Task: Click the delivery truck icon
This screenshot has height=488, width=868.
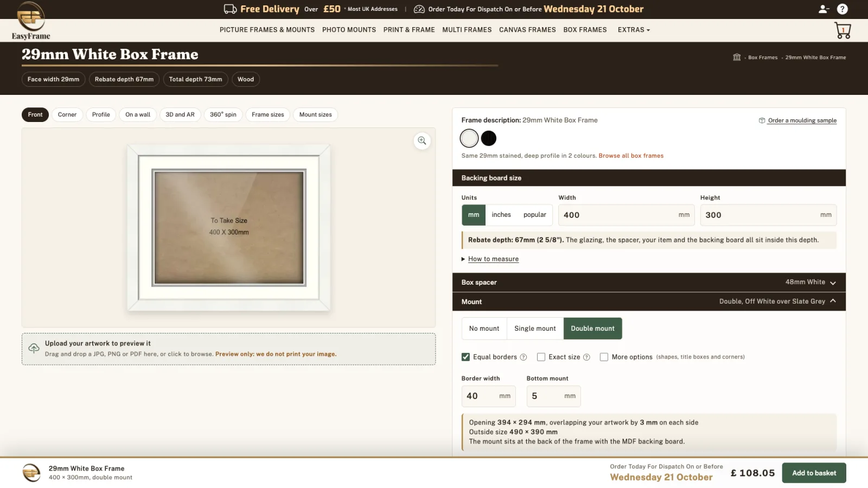Action: click(230, 9)
